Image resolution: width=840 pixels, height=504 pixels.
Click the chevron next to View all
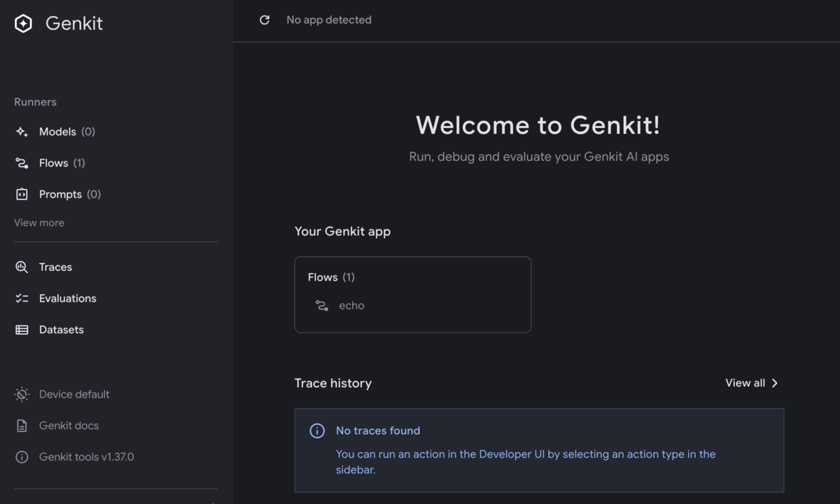775,383
